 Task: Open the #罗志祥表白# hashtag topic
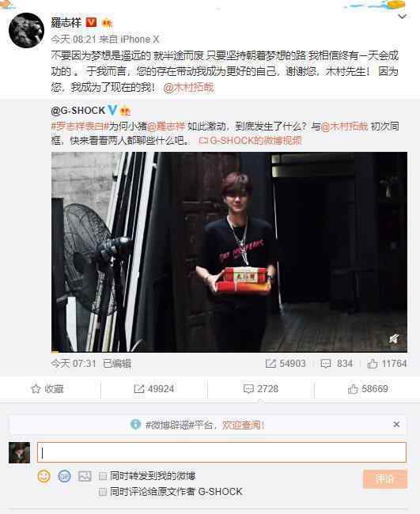pyautogui.click(x=80, y=127)
